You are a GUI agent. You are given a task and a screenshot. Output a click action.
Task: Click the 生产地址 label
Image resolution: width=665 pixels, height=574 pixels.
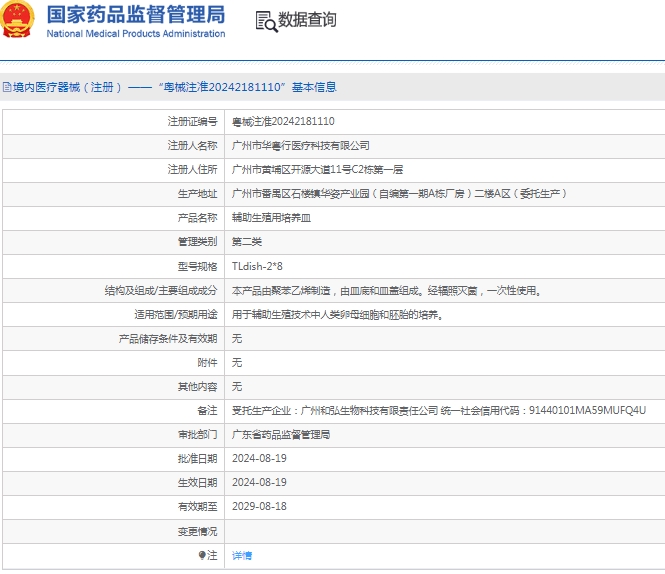(197, 194)
